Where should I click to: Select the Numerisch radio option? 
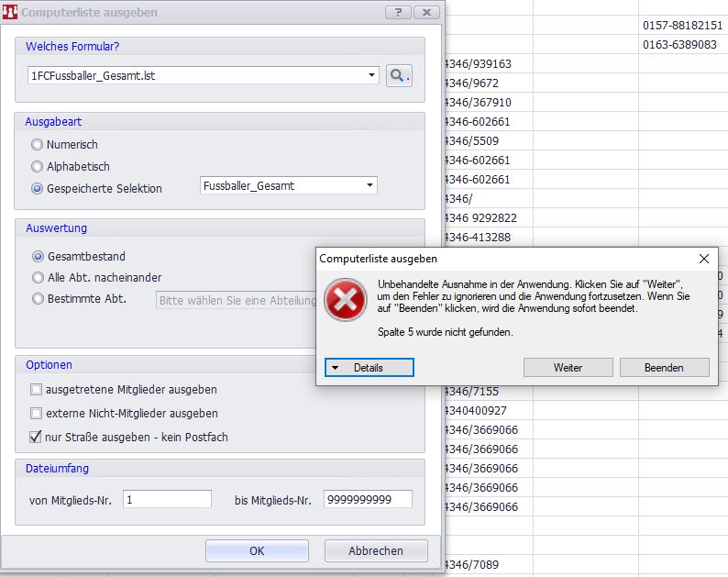point(38,145)
